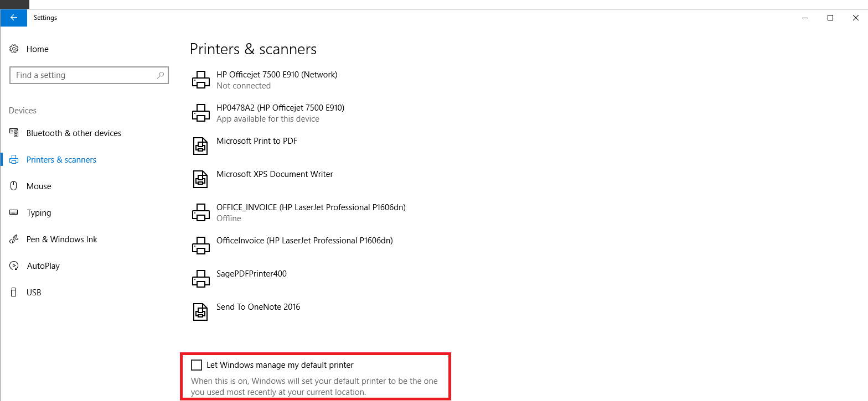Select HP0478A2 (HP Officejet 7500 E910) name
This screenshot has height=401, width=868.
tap(280, 108)
